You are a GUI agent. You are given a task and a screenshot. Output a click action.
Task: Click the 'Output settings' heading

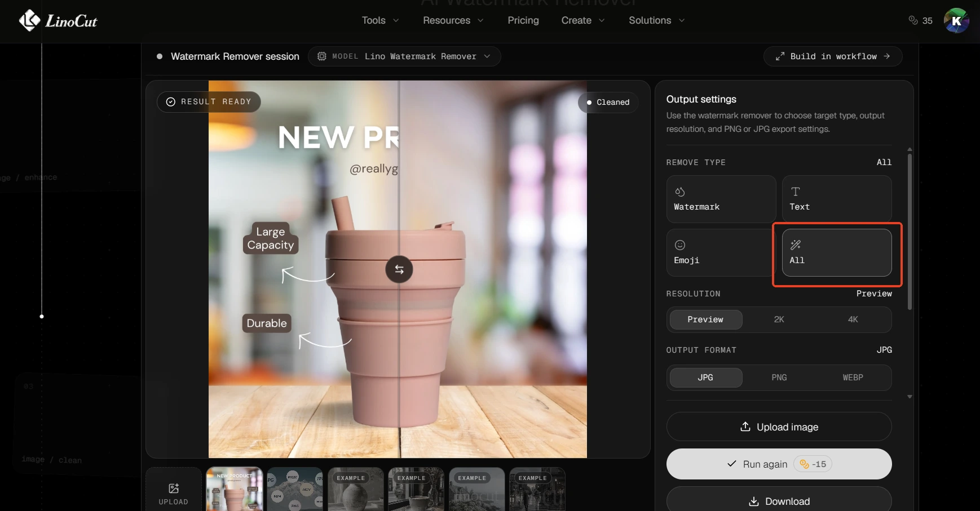tap(701, 99)
